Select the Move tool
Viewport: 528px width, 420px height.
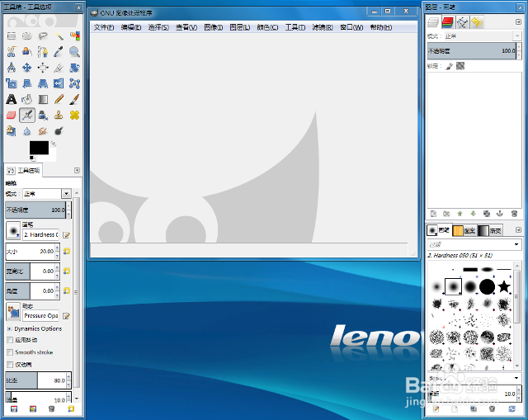point(27,68)
